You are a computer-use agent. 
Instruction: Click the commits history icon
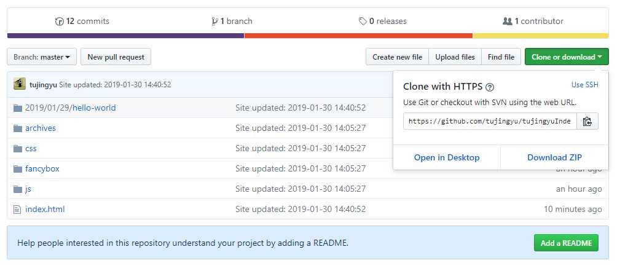60,22
